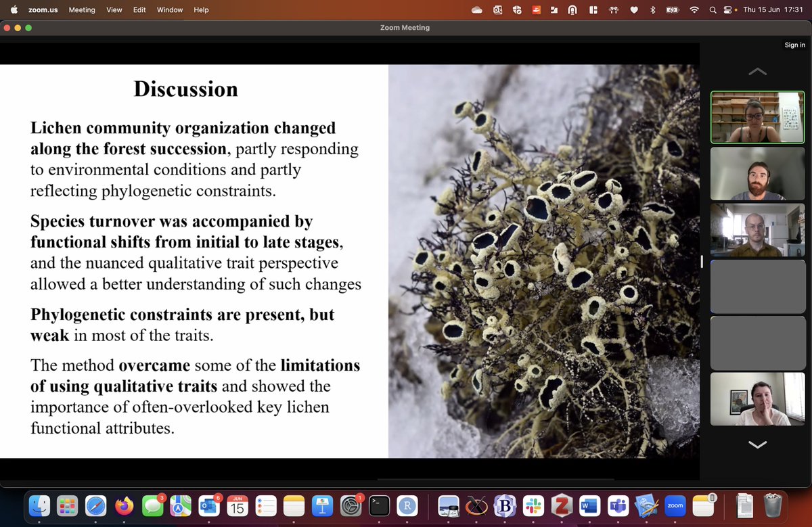Select the bearded man video thumbnail

[758, 174]
